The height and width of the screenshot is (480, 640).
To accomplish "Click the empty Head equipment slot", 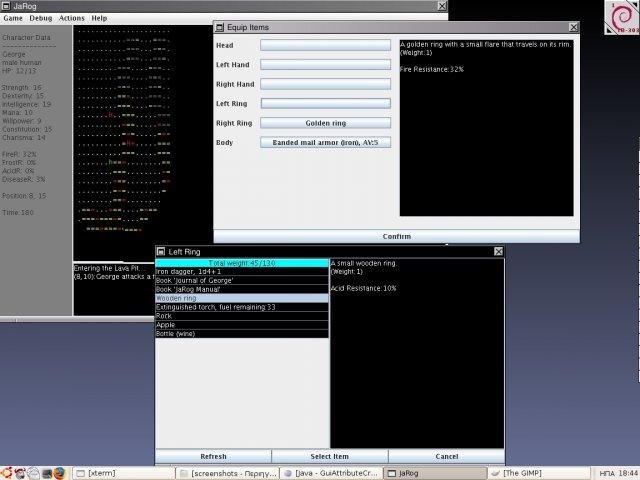I will coord(325,45).
